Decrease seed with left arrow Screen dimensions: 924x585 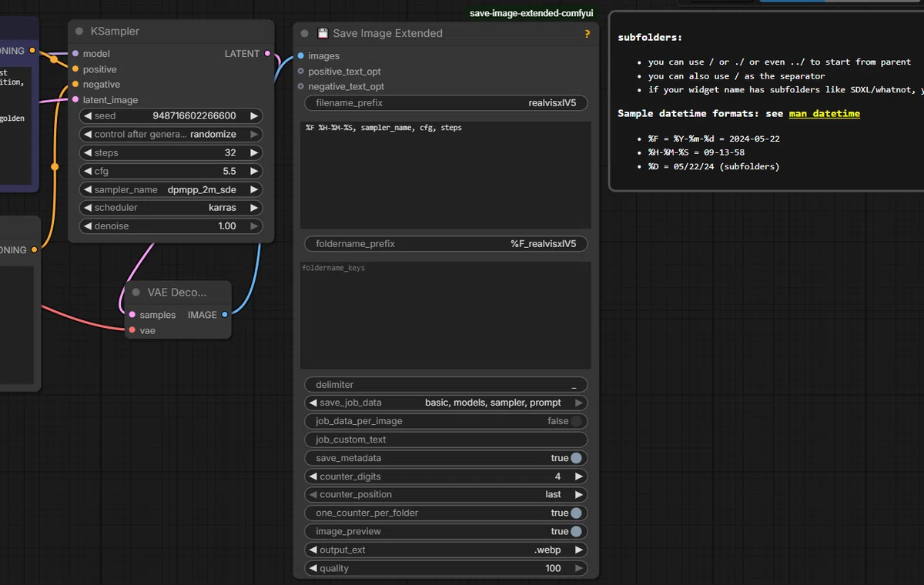point(88,116)
